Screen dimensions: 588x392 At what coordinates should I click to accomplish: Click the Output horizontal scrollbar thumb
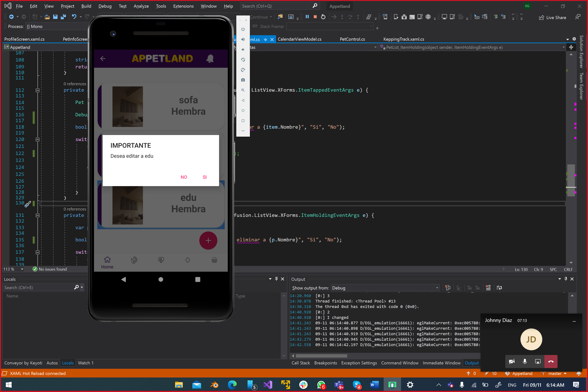coord(321,356)
